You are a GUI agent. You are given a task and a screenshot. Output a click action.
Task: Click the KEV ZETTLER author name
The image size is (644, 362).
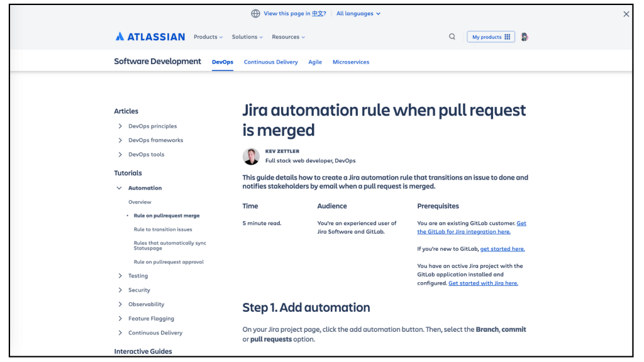(282, 151)
